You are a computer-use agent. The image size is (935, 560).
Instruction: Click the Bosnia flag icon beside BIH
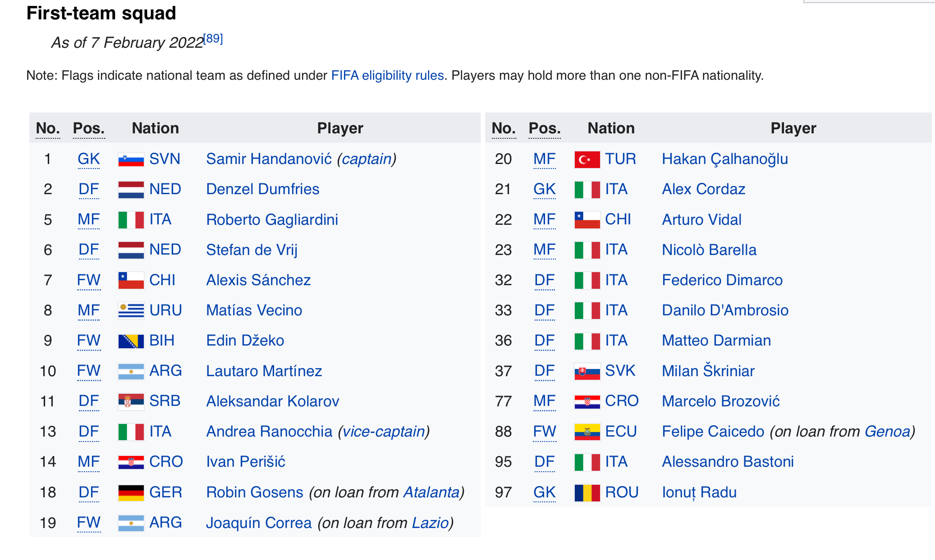(x=131, y=341)
